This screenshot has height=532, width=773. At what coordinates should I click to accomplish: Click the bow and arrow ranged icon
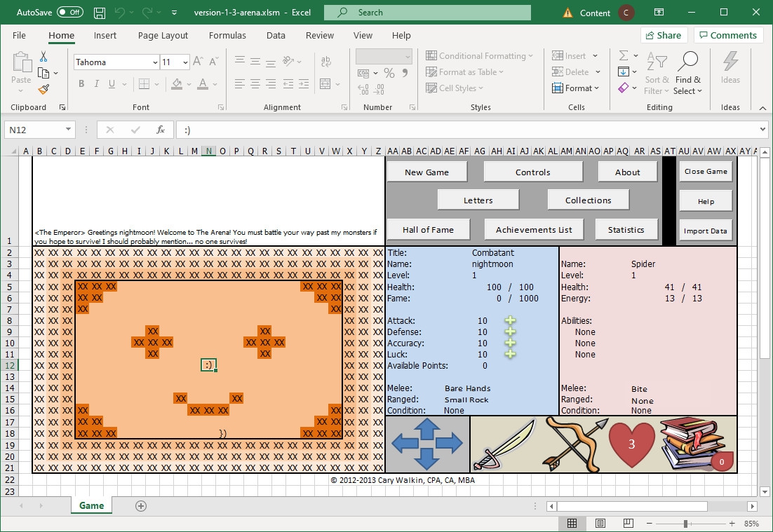coord(575,444)
